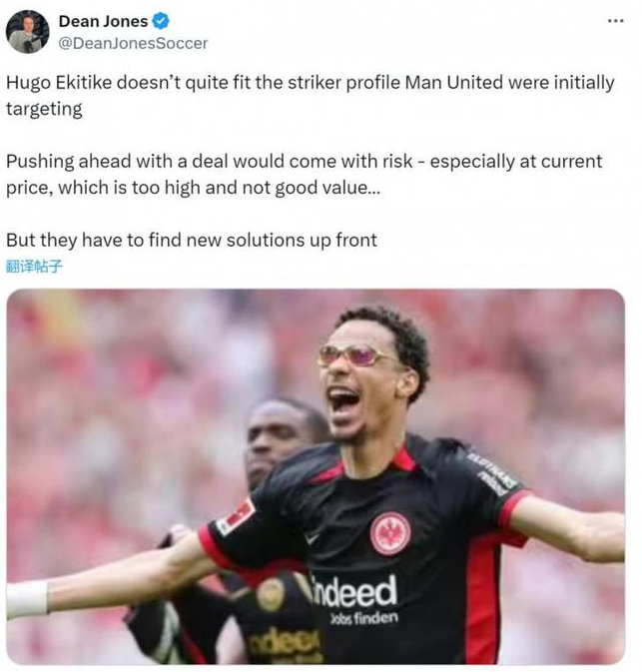The image size is (642, 672).
Task: Open the Dean Jones display name
Action: coord(103,21)
